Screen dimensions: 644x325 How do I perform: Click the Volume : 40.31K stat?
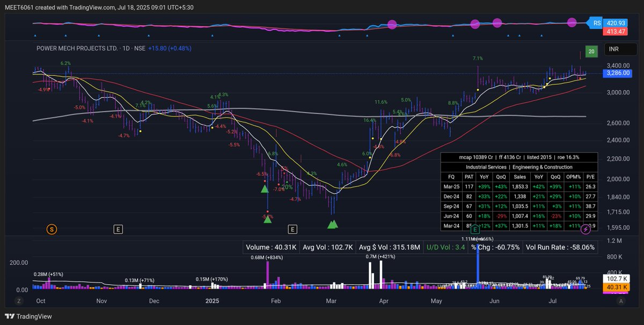pos(272,248)
